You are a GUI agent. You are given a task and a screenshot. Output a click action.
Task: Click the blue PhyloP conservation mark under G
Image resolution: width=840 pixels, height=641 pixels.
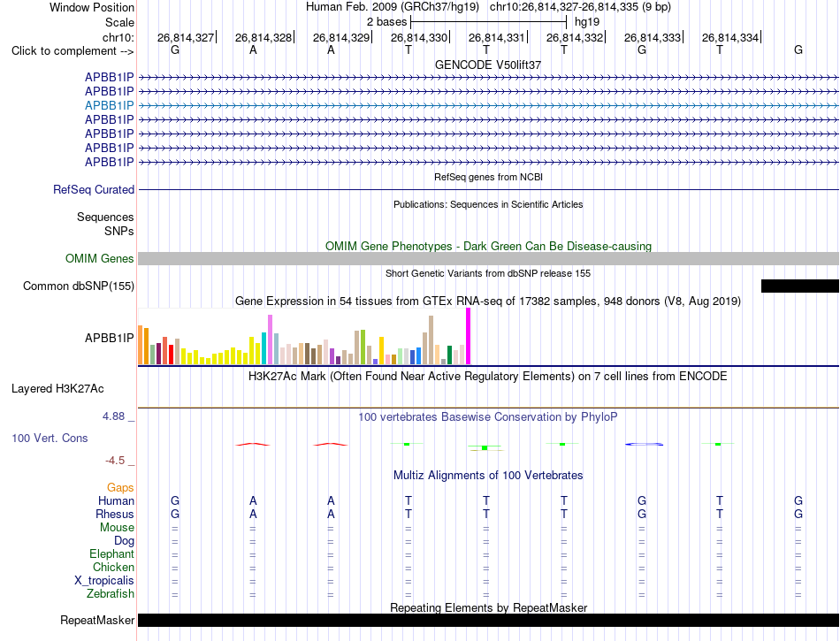(644, 444)
